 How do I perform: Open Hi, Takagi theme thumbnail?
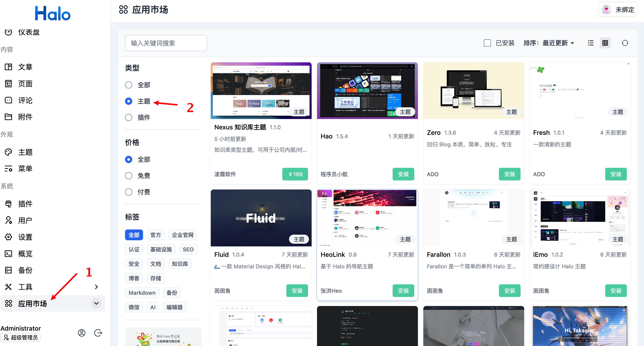coord(580,326)
